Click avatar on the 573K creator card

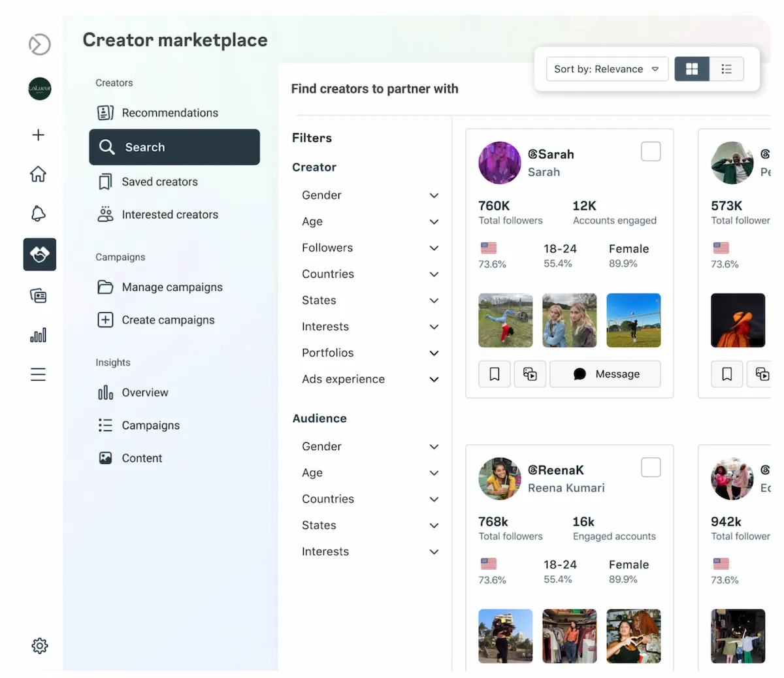pos(732,163)
